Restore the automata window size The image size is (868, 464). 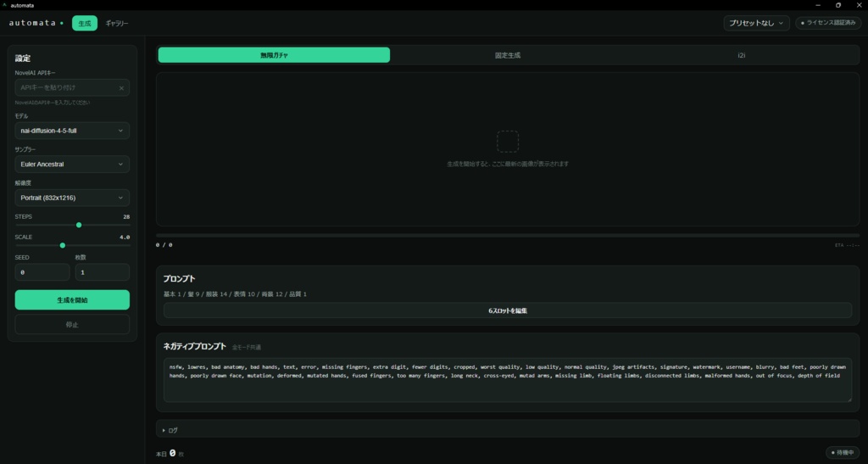coord(838,5)
